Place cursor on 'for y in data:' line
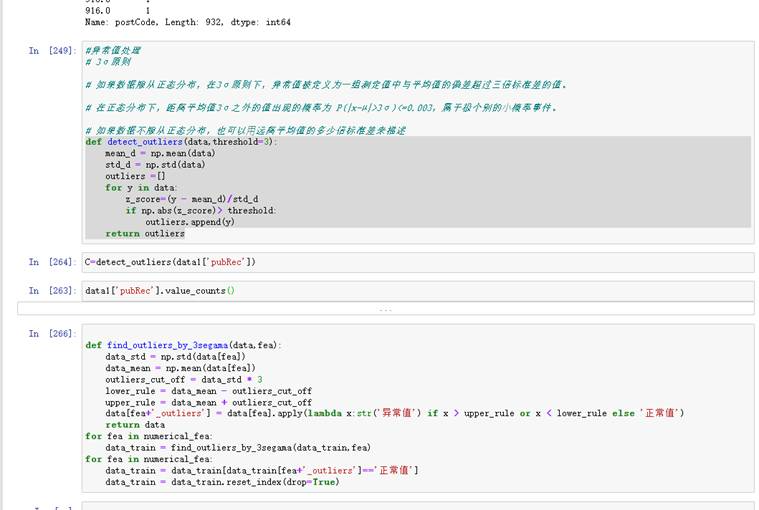 click(x=141, y=188)
